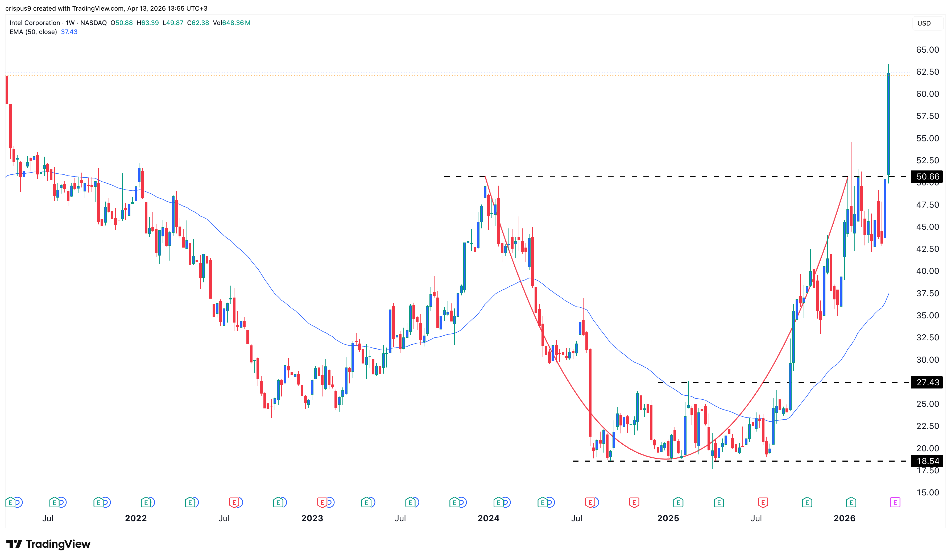Click the TradingView logo
Screen dimensions: 951x560
[48, 544]
